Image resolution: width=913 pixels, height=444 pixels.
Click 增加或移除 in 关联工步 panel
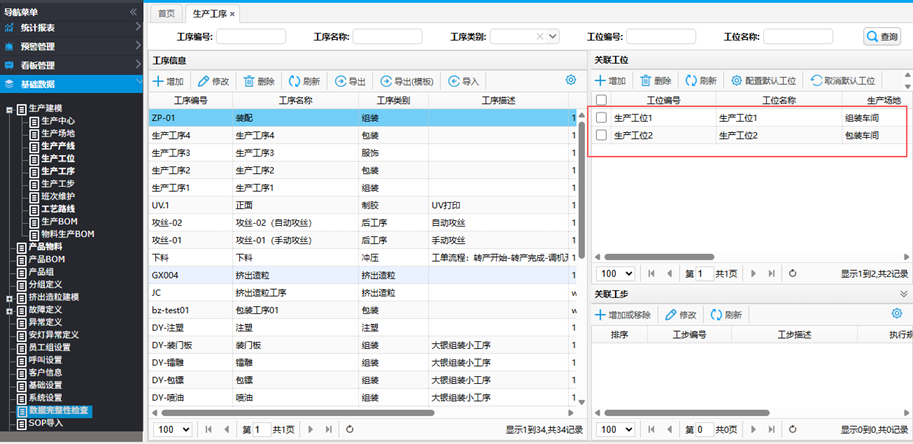pos(622,315)
